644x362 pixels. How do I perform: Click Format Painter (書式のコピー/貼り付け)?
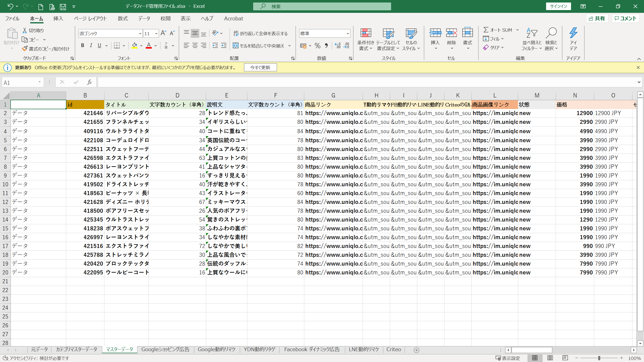(46, 49)
